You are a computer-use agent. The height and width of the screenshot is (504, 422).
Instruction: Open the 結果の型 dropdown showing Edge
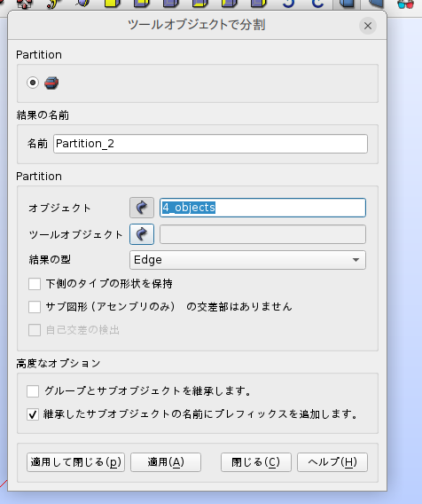(247, 260)
